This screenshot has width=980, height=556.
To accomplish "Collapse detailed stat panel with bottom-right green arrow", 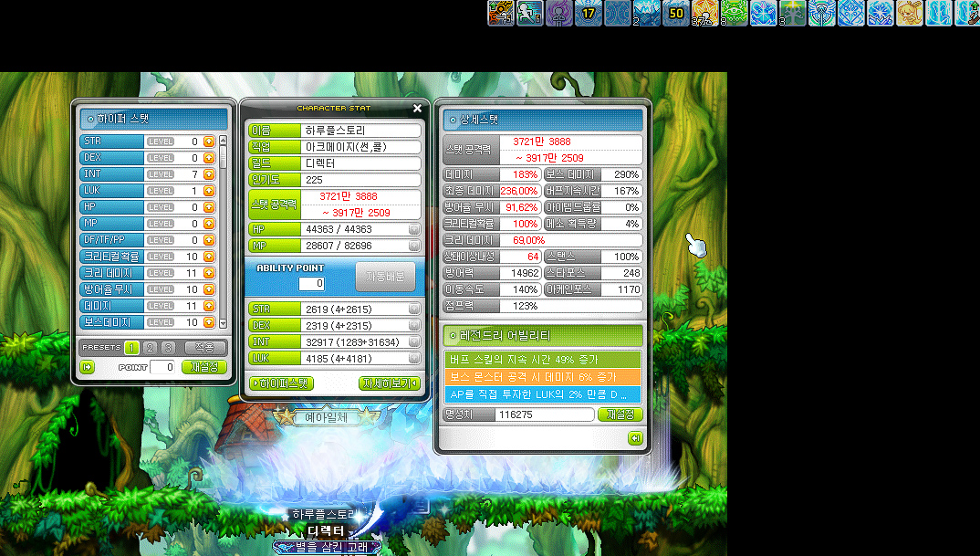I will click(635, 438).
